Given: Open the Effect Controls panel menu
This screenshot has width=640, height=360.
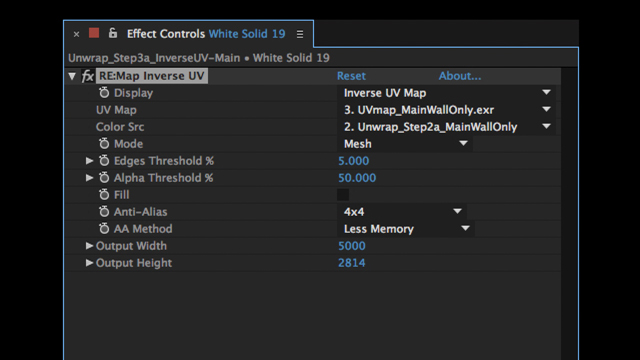Looking at the screenshot, I should pos(300,34).
